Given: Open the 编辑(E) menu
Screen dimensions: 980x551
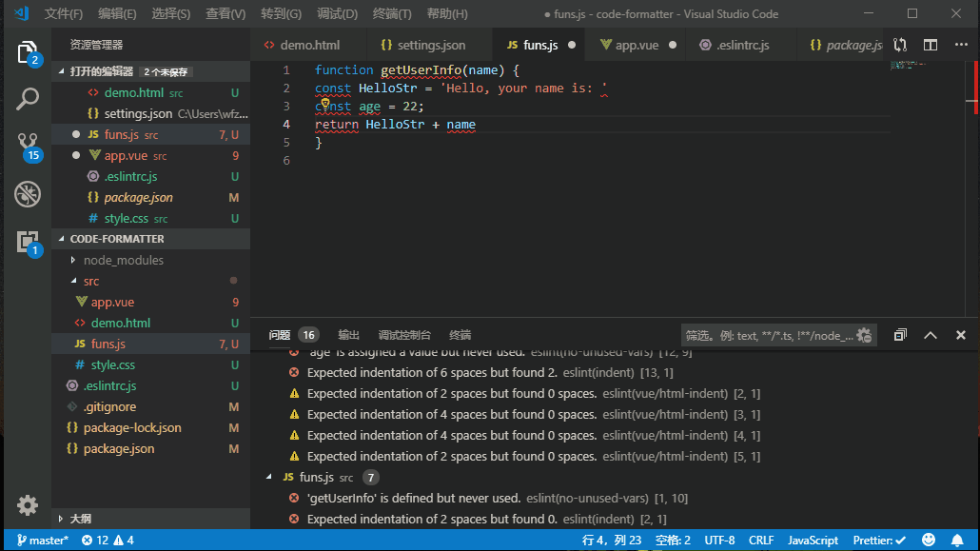Looking at the screenshot, I should click(x=117, y=13).
